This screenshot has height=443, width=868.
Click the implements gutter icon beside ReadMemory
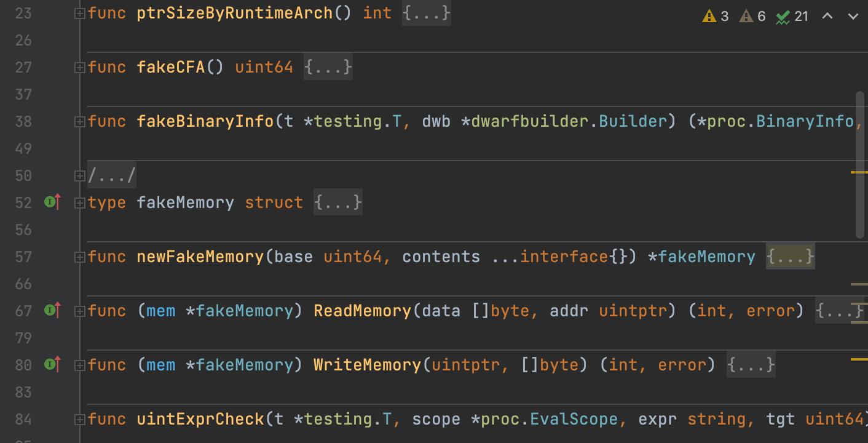53,310
